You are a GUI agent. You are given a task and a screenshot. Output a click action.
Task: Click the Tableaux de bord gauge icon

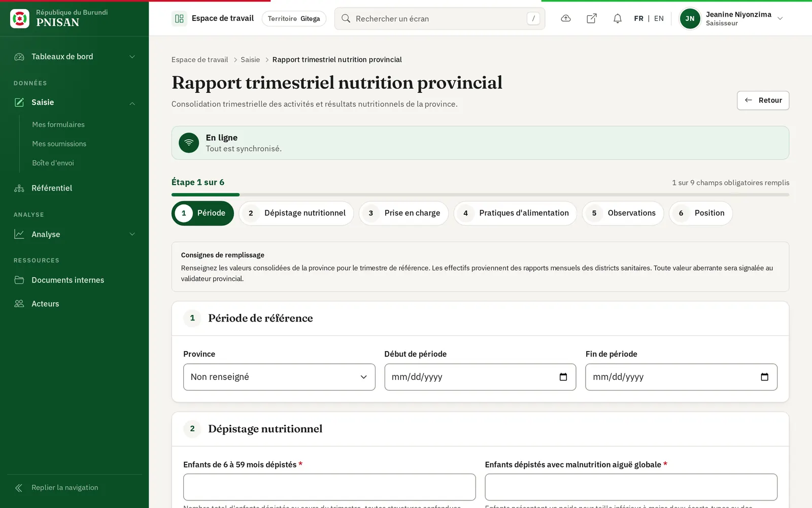pos(19,57)
